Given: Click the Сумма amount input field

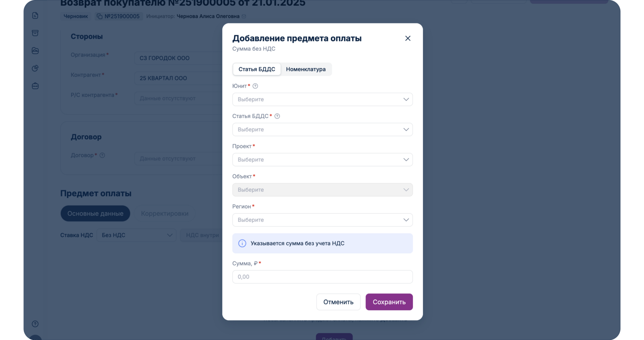Looking at the screenshot, I should pos(322,277).
